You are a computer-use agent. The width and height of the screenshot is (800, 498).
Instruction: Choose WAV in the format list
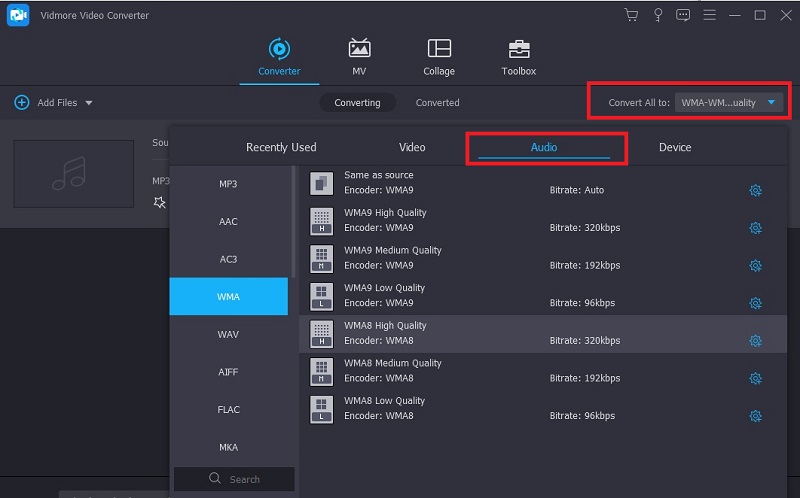[229, 334]
